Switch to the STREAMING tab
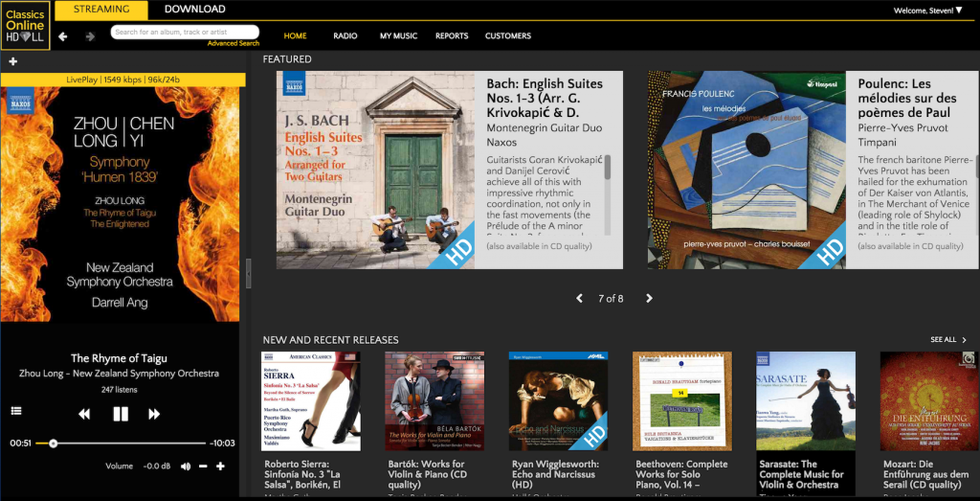Screen dimensions: 980x501 [x=101, y=10]
